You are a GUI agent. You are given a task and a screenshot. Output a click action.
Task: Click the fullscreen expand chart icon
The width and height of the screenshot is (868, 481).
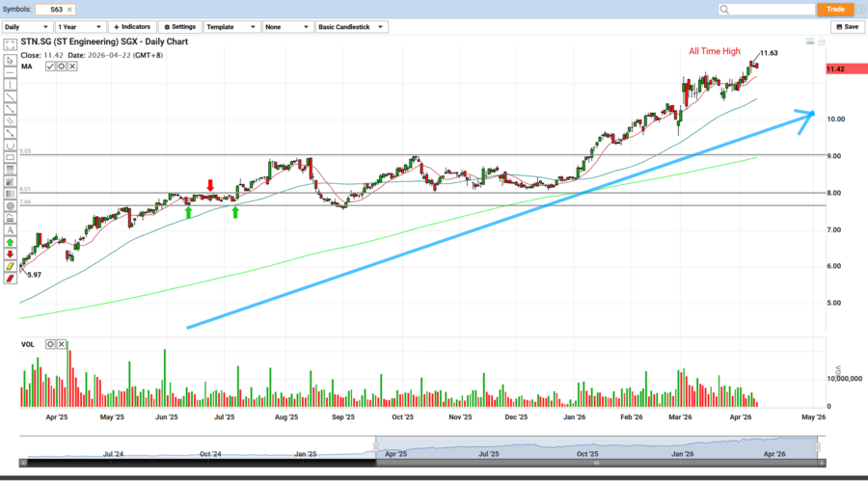pos(10,44)
